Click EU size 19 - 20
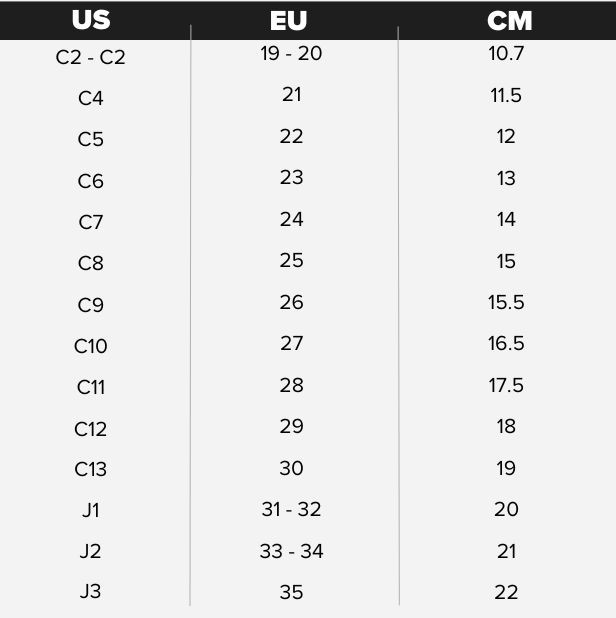This screenshot has width=616, height=618. click(x=291, y=53)
